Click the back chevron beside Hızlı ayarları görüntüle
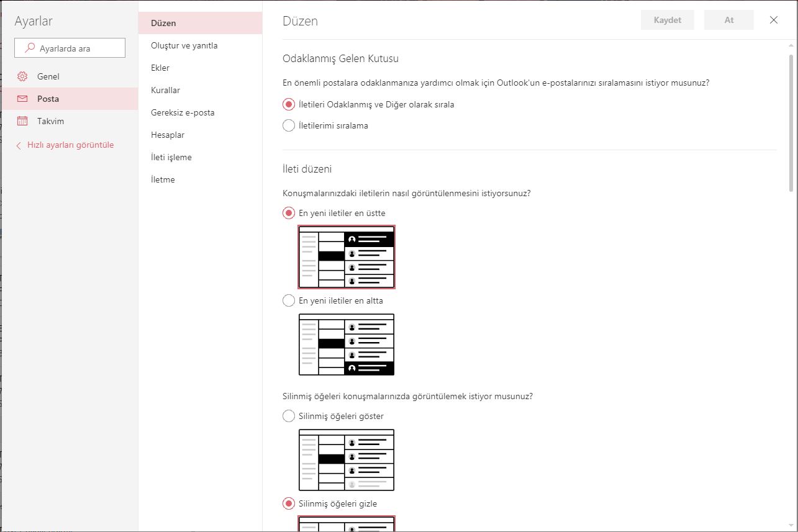Viewport: 798px width, 532px height. 19,145
